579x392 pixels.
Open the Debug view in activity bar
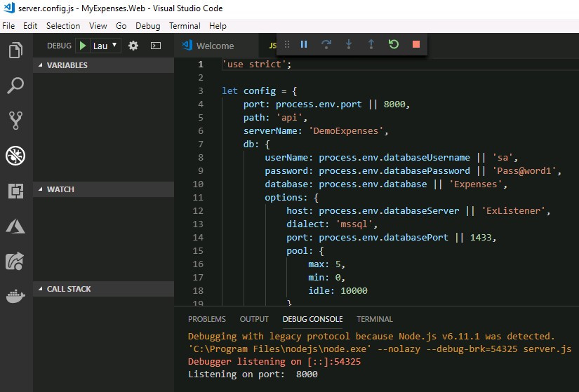[x=15, y=156]
